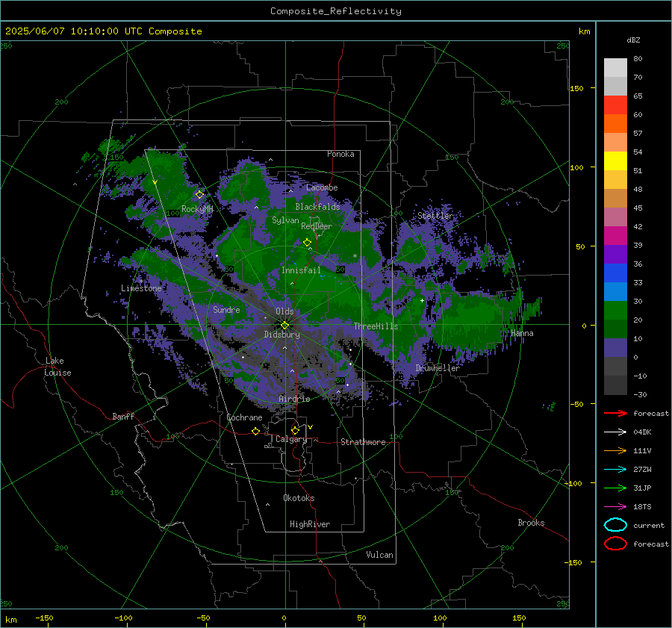The width and height of the screenshot is (672, 628).
Task: Click yellow V marker northeast of Calgary
Action: [x=311, y=427]
